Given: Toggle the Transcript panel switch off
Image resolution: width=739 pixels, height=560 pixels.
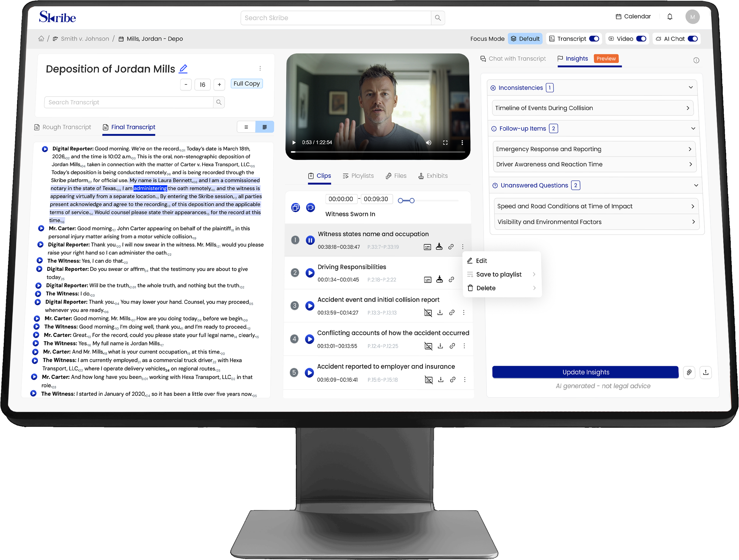Looking at the screenshot, I should pos(594,39).
